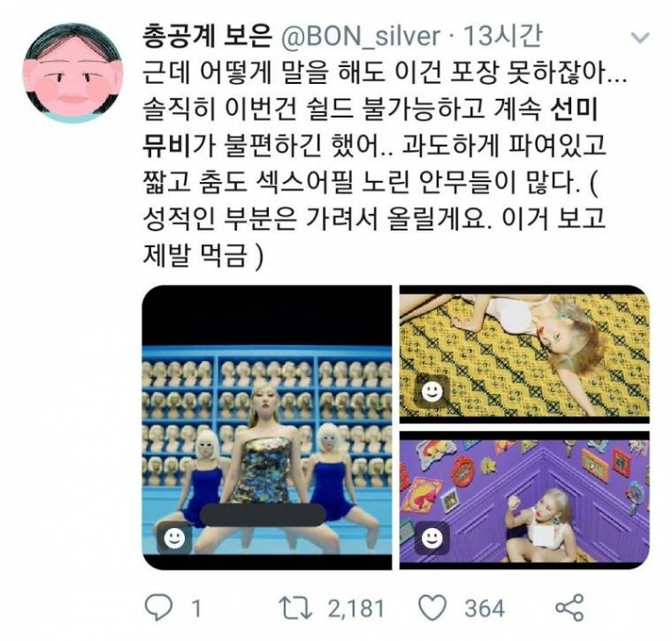Open the 13시간 timestamp link
The image size is (672, 641).
click(x=503, y=36)
